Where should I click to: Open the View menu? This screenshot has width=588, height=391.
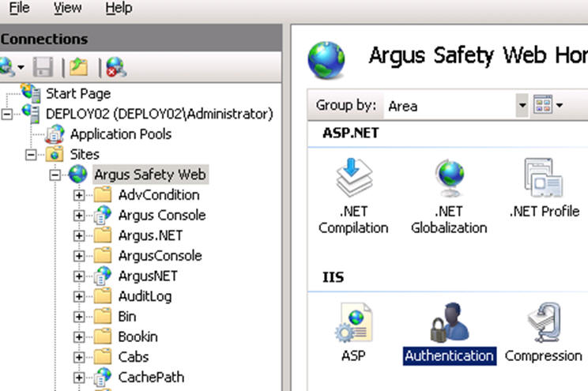(67, 7)
